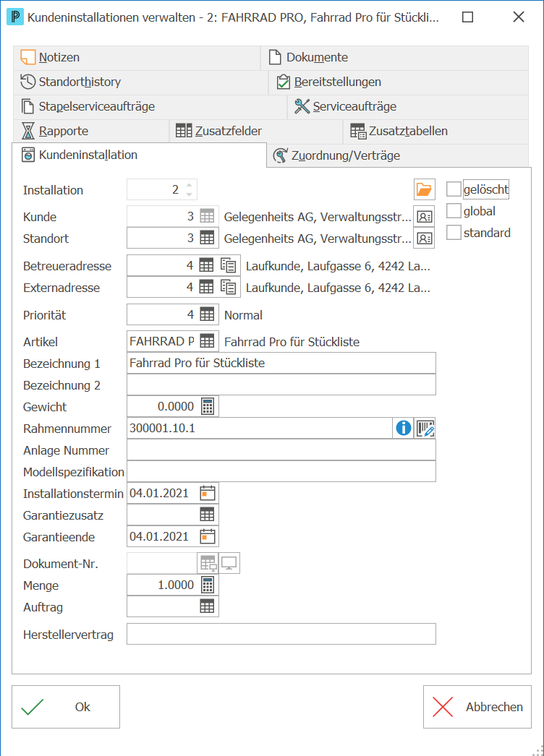Open the Bereitstellungen tab

[399, 82]
